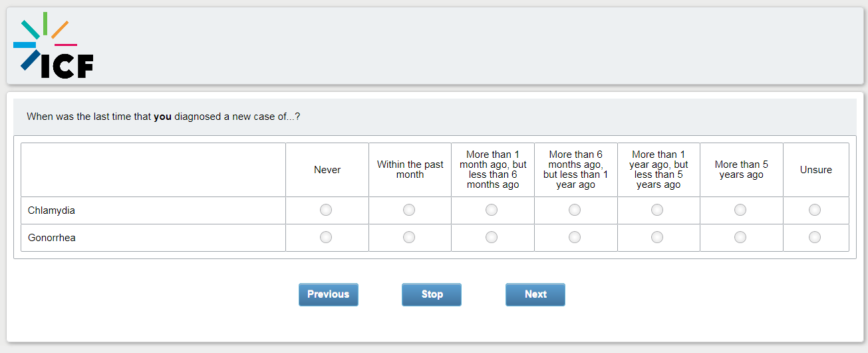Image resolution: width=868 pixels, height=353 pixels.
Task: Select Within the past month for Chlamydia
Action: 409,210
